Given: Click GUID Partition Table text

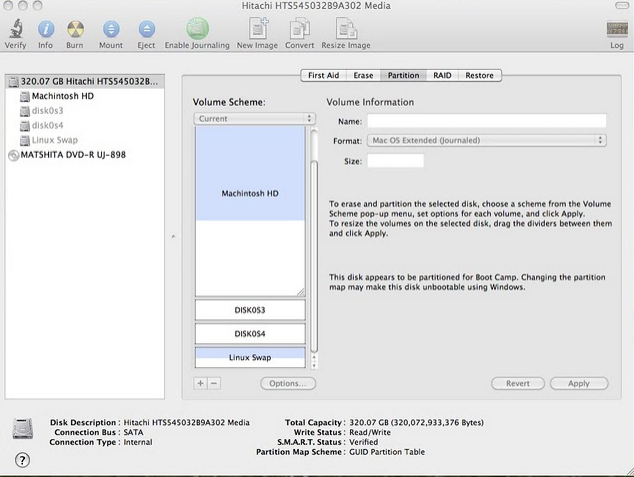Looking at the screenshot, I should tap(387, 452).
